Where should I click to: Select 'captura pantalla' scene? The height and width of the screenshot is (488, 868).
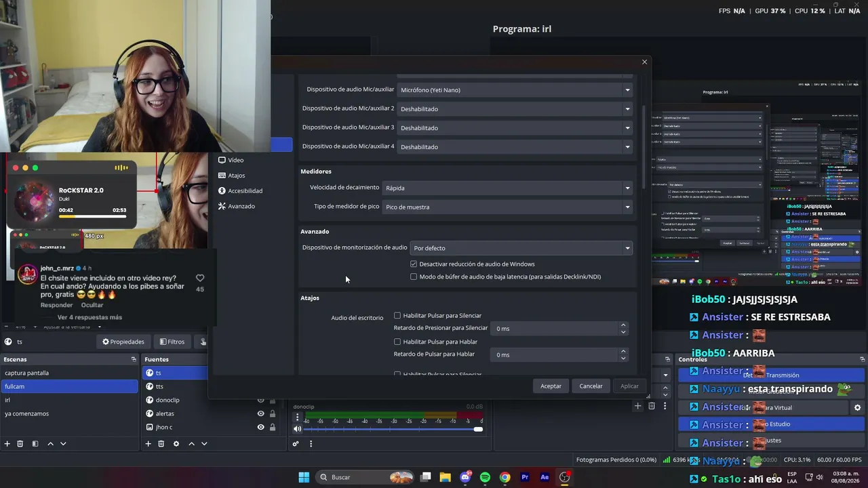point(69,373)
